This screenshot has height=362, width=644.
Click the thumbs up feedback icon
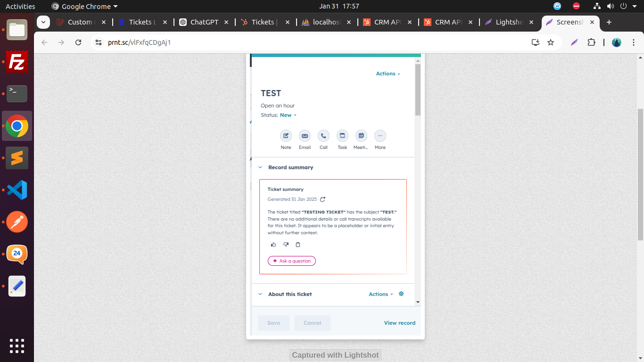click(273, 245)
